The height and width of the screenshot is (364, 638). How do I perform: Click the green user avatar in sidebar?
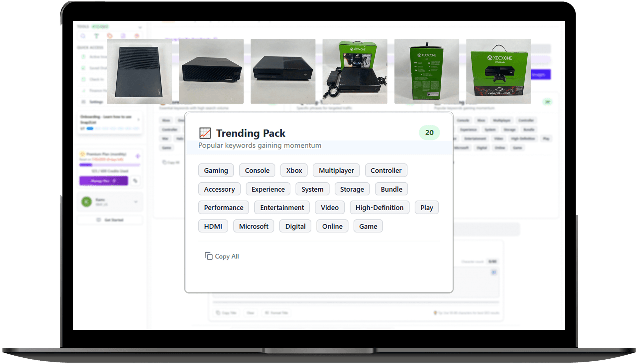[x=87, y=202]
